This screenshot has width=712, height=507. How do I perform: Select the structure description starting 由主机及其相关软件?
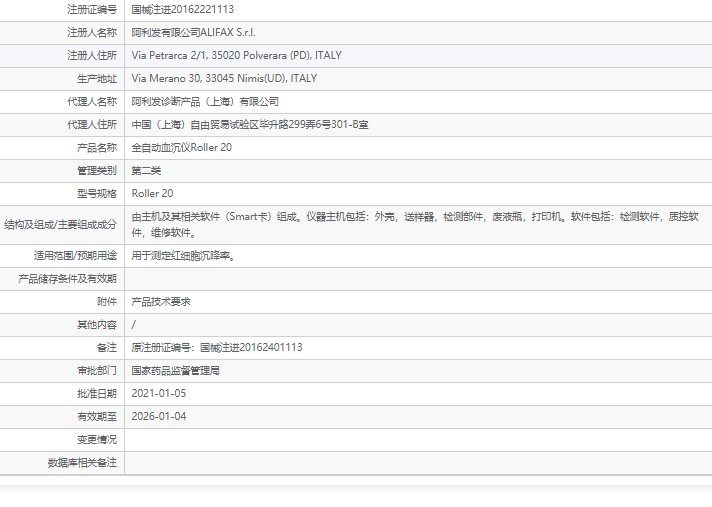tap(415, 224)
